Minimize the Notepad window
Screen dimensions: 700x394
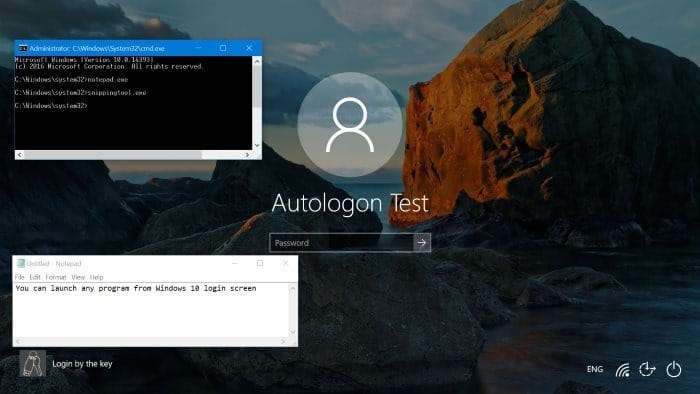click(x=235, y=263)
